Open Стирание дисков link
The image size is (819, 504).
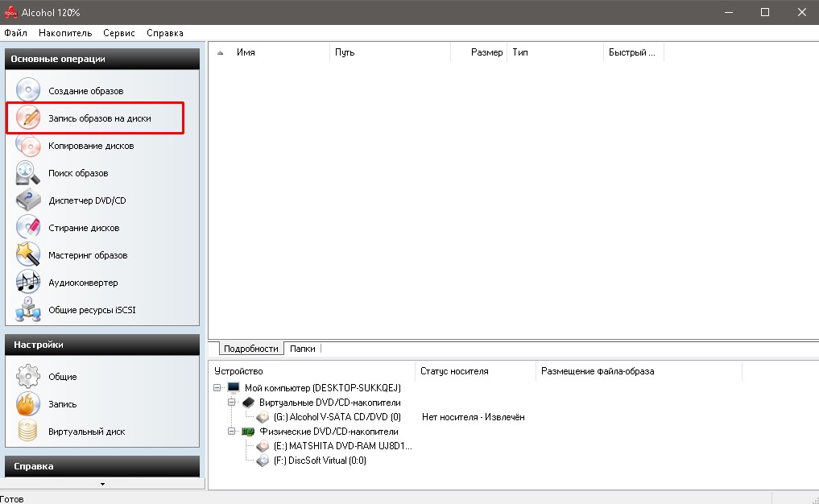point(84,228)
